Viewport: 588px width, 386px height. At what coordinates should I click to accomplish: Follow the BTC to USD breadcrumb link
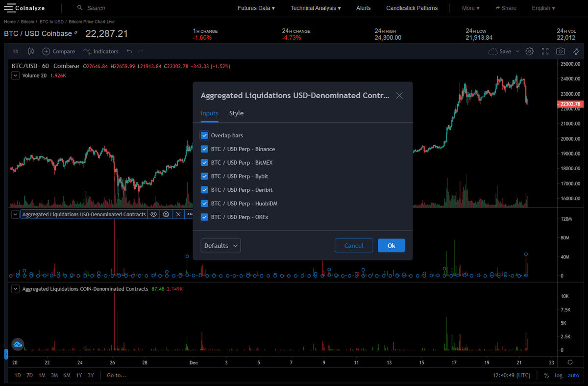[x=51, y=22]
